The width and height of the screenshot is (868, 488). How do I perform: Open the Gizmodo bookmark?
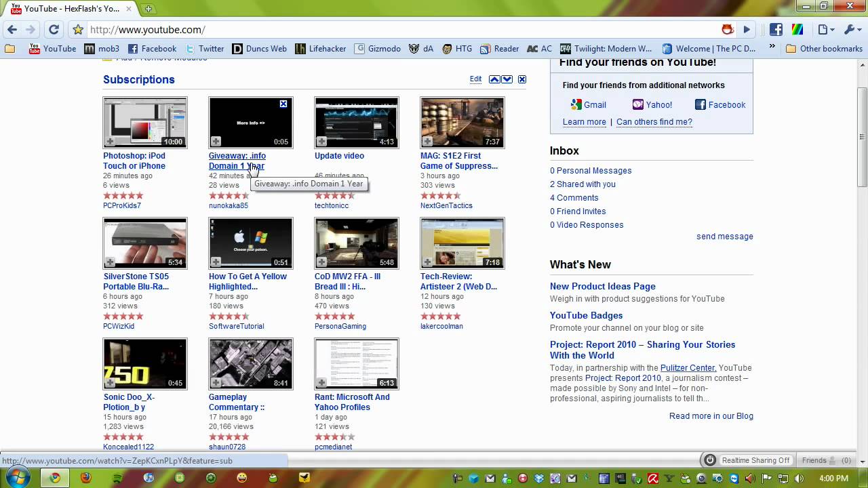pyautogui.click(x=378, y=49)
